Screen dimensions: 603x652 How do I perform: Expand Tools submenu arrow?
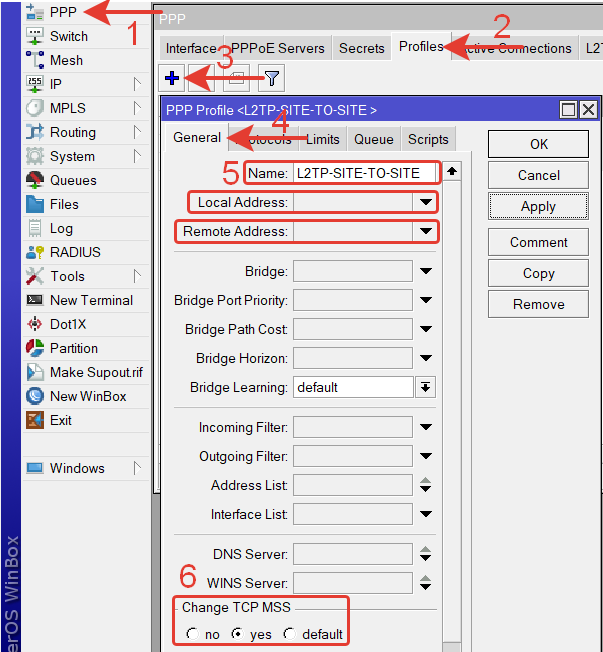click(x=137, y=276)
